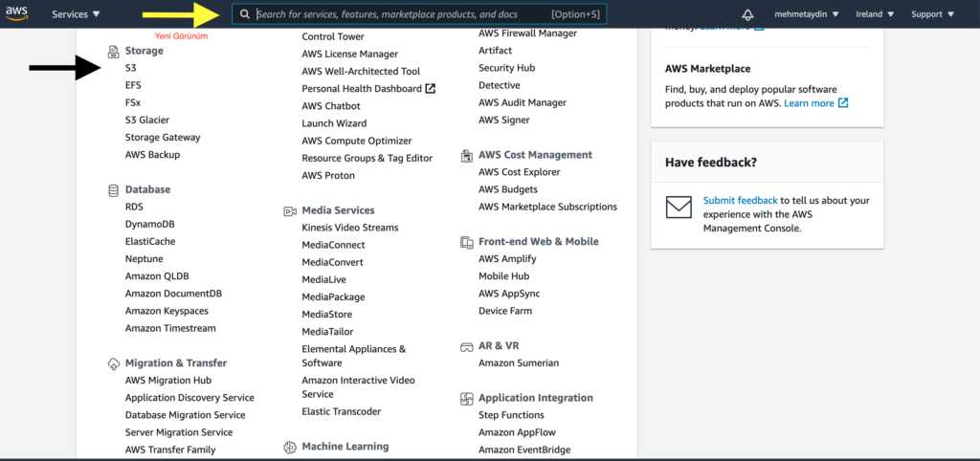
Task: Open AWS License Manager
Action: [350, 55]
